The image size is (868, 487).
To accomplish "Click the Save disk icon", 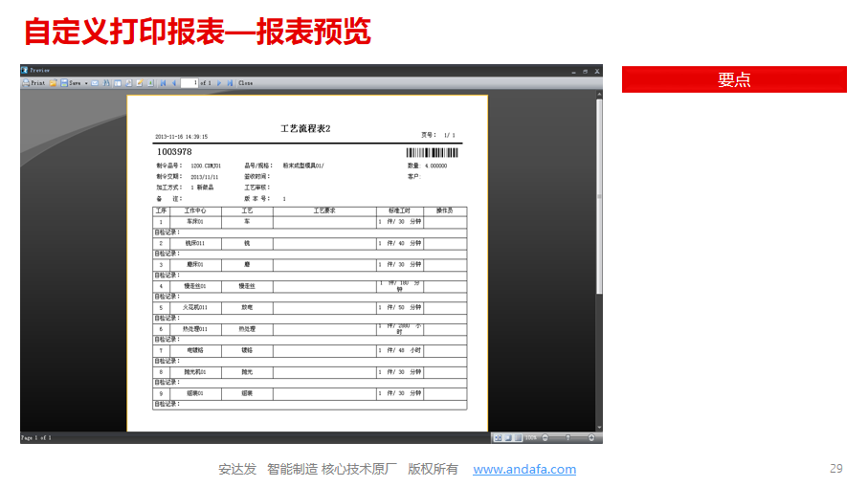I will pos(63,83).
